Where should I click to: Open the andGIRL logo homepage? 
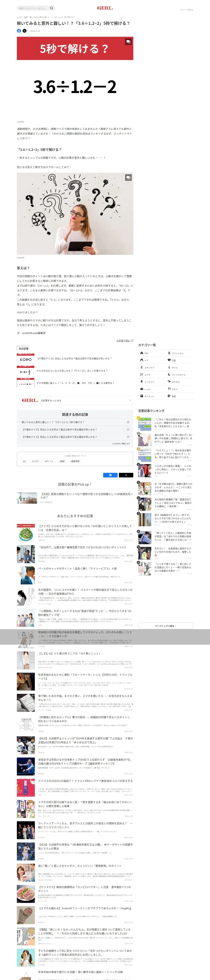click(x=105, y=8)
